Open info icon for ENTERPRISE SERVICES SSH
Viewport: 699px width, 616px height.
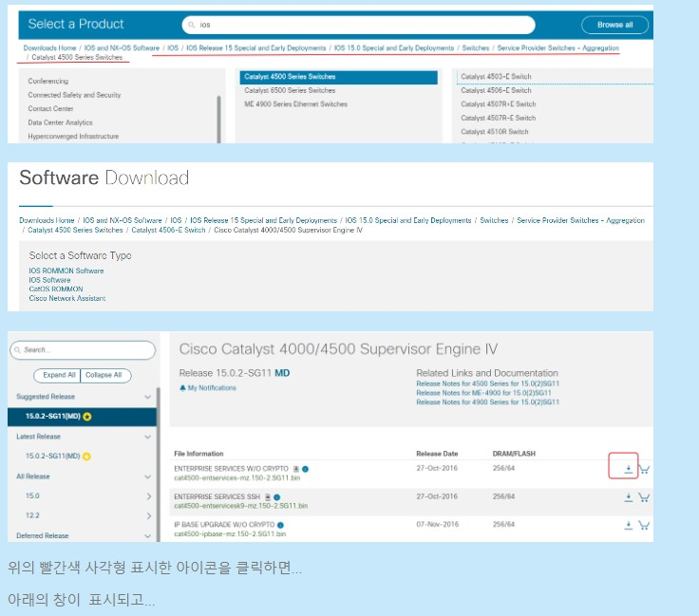tap(276, 497)
